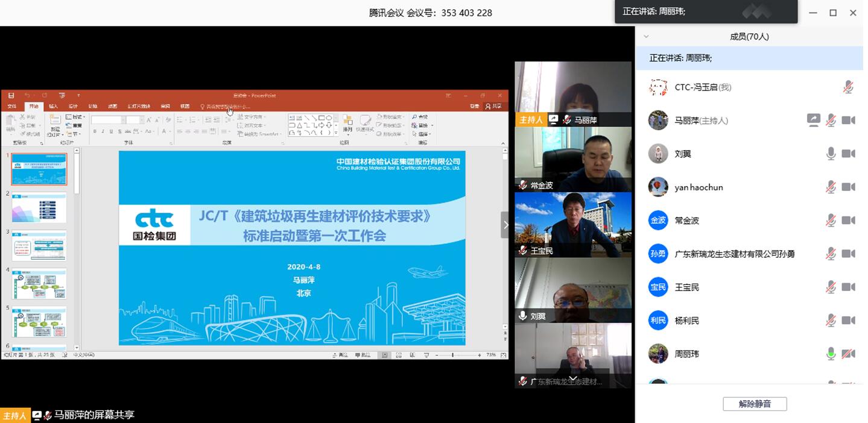Switch to slide sorter view in status bar
Viewport: 868px width, 423px height.
398,355
